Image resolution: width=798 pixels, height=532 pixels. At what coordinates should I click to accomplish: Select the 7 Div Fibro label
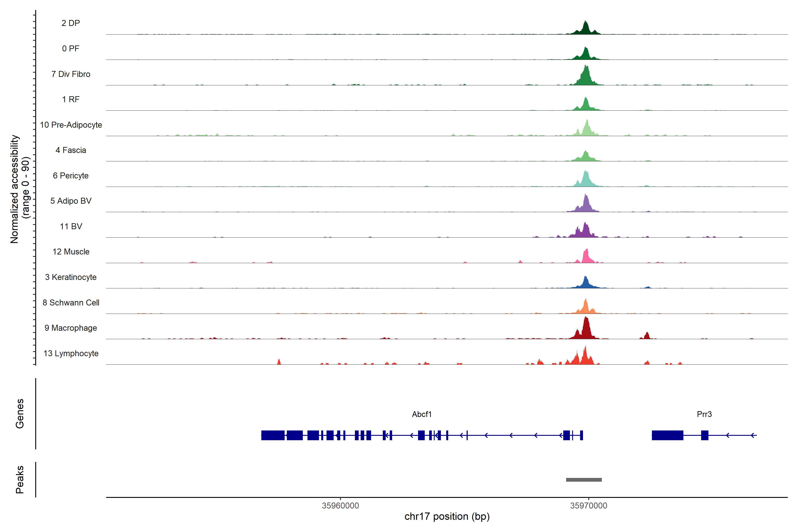click(70, 74)
